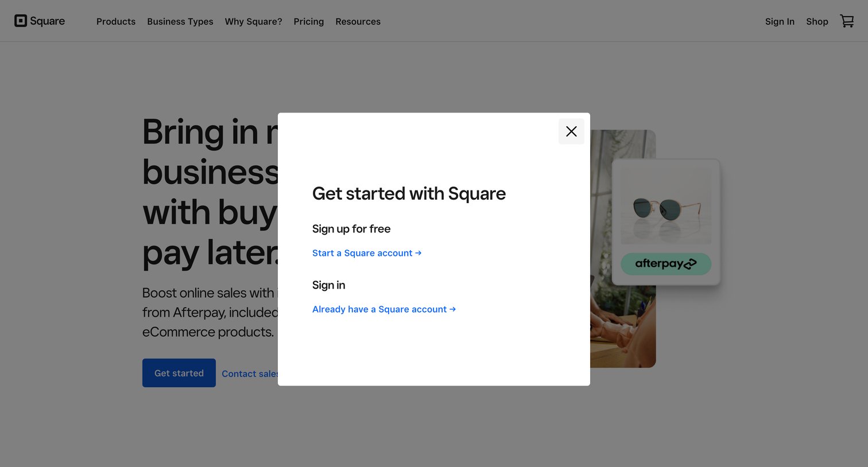Click the blue Get started button
868x467 pixels.
point(179,373)
